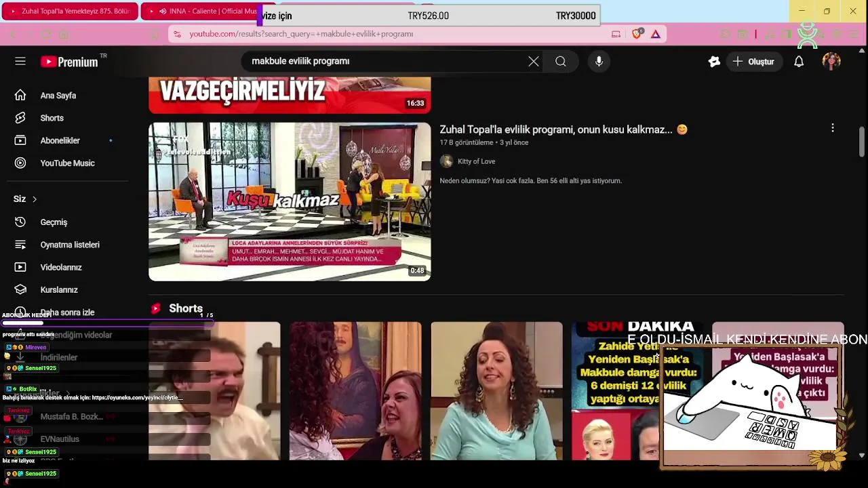Clear the search box with X icon
This screenshot has height=488, width=868.
(534, 62)
